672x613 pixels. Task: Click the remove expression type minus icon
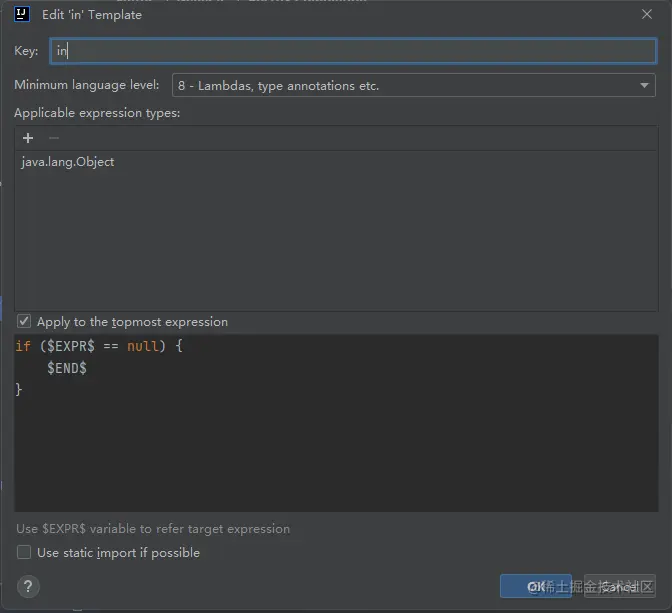54,138
